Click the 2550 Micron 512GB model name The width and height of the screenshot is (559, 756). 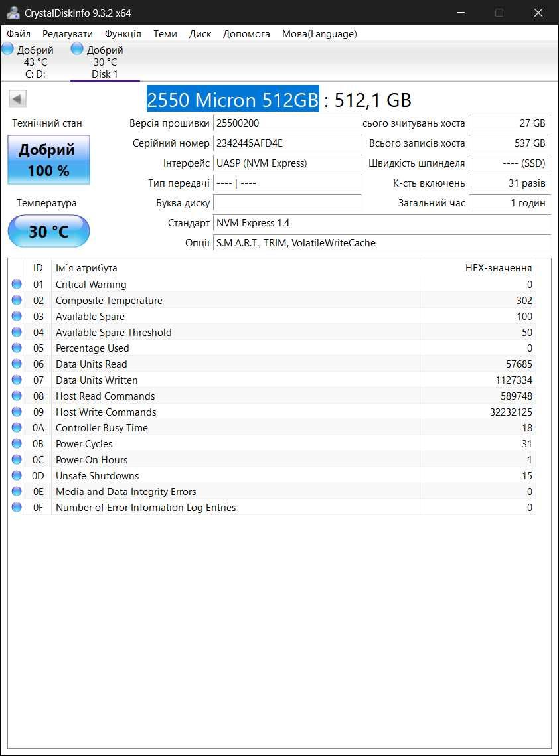tap(233, 100)
